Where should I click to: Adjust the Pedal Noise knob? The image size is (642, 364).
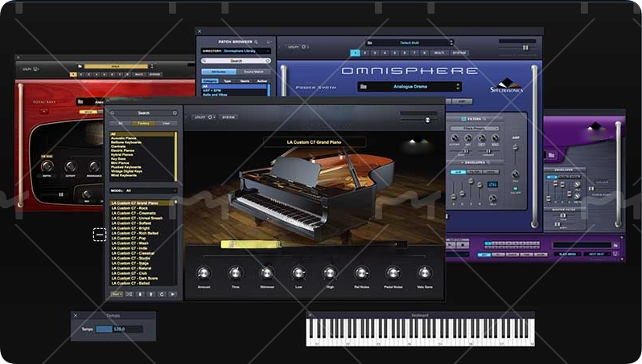[x=393, y=272]
